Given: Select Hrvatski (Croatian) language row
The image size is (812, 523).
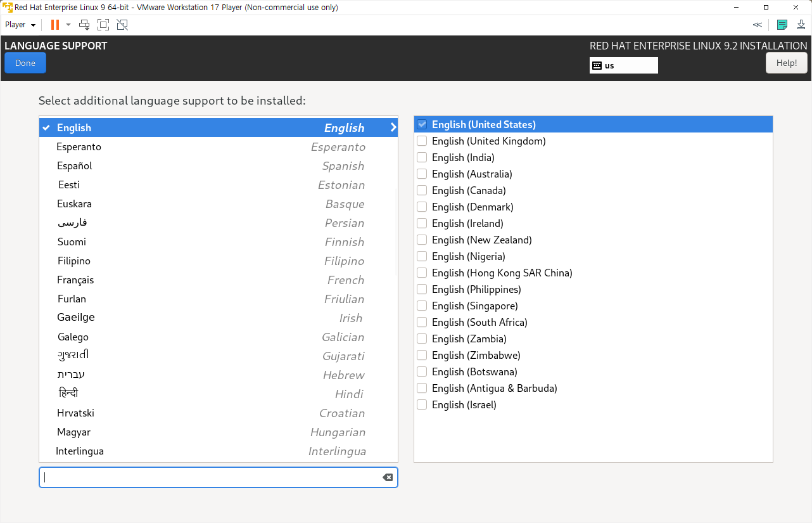Looking at the screenshot, I should (219, 413).
